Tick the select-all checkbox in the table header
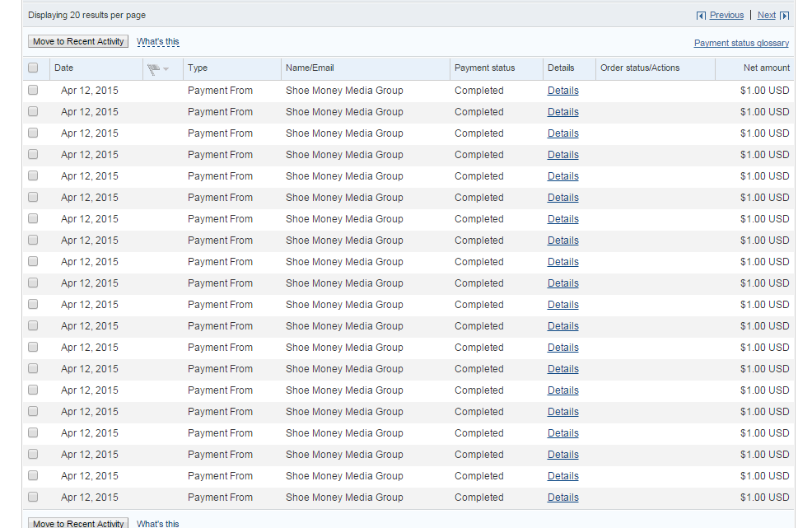 pyautogui.click(x=33, y=68)
